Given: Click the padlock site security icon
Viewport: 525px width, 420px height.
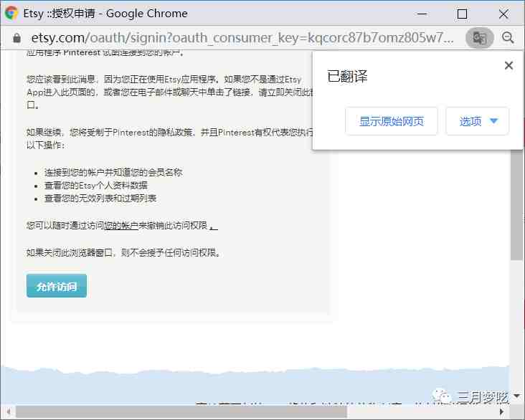Looking at the screenshot, I should point(16,38).
